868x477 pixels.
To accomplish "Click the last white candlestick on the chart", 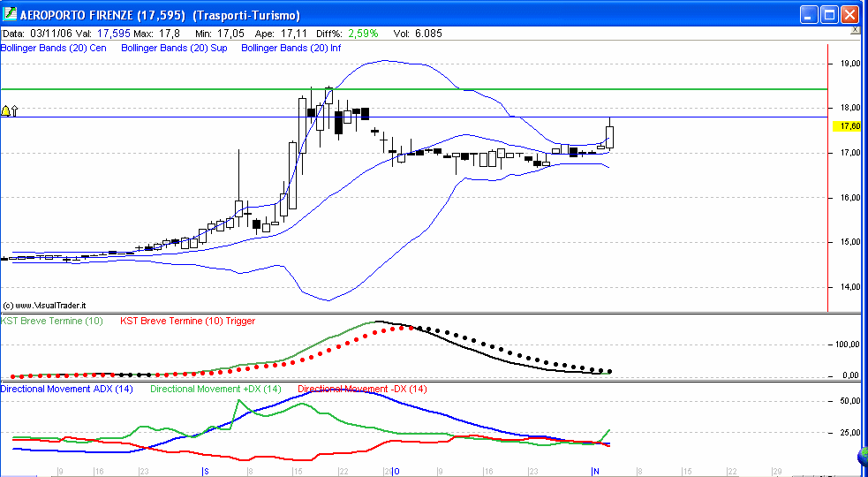I will [x=610, y=137].
